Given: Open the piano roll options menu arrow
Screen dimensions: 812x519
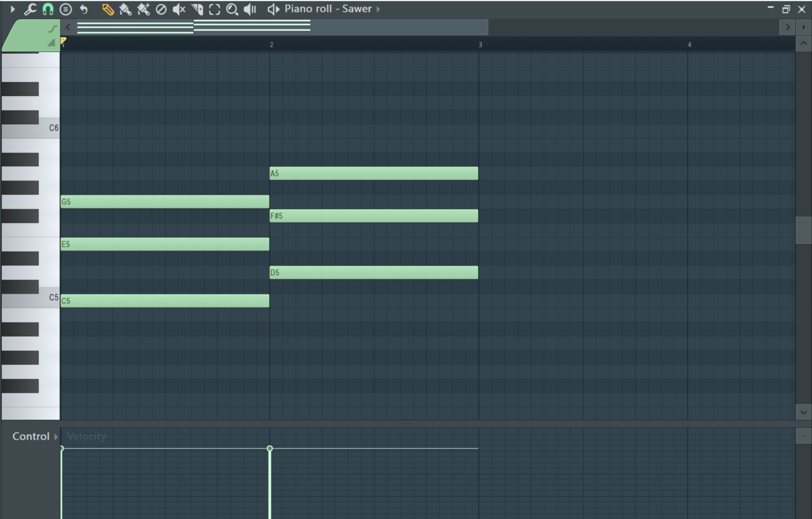Looking at the screenshot, I should point(13,9).
